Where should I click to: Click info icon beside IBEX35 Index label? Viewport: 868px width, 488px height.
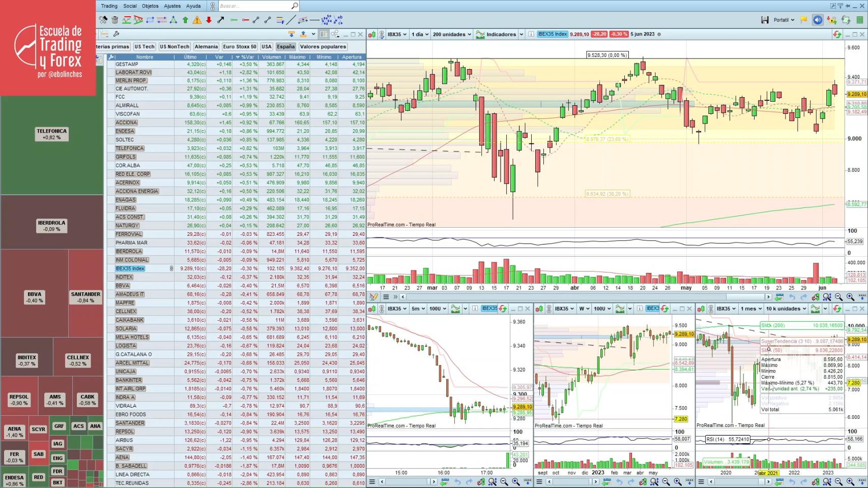(x=531, y=34)
